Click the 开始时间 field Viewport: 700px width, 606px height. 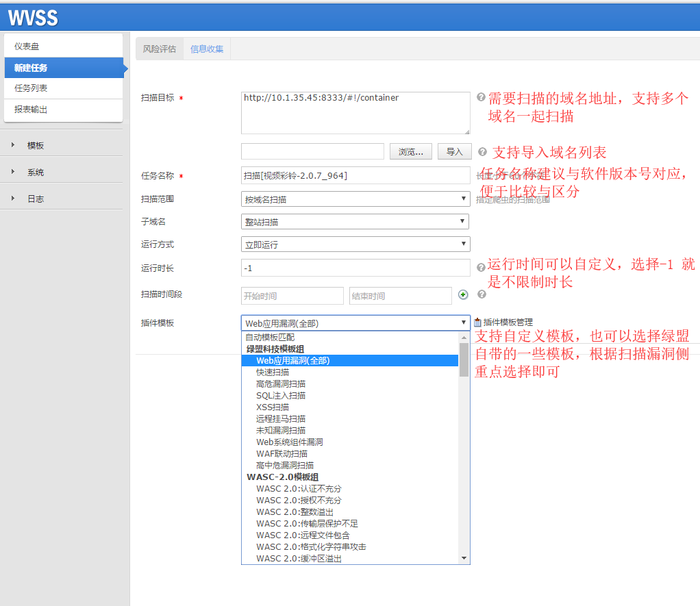pyautogui.click(x=292, y=296)
